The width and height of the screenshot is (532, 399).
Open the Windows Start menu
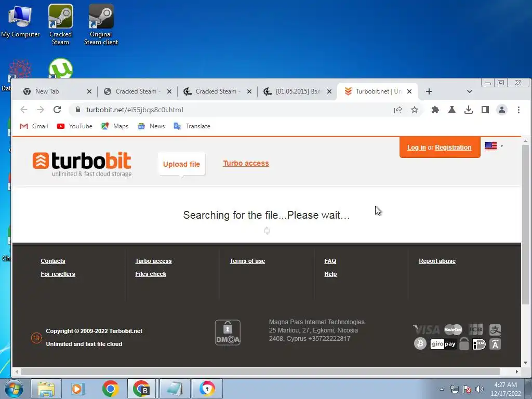[14, 389]
